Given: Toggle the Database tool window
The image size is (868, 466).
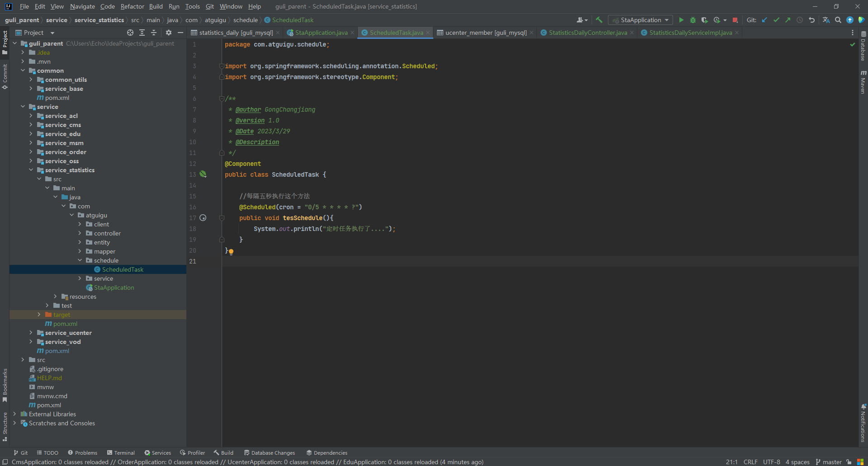Looking at the screenshot, I should click(x=863, y=47).
